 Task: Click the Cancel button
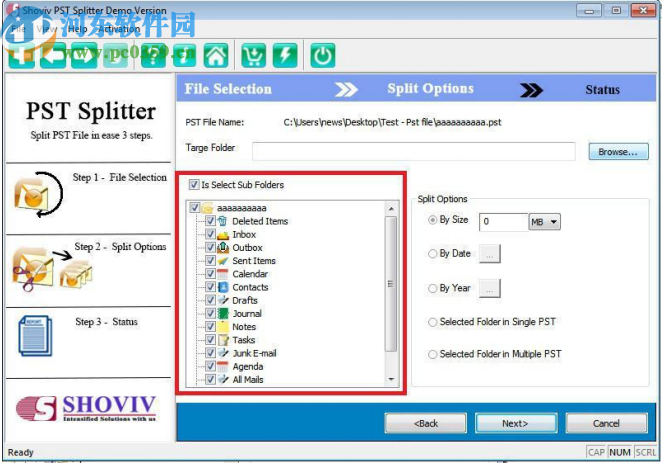[606, 423]
